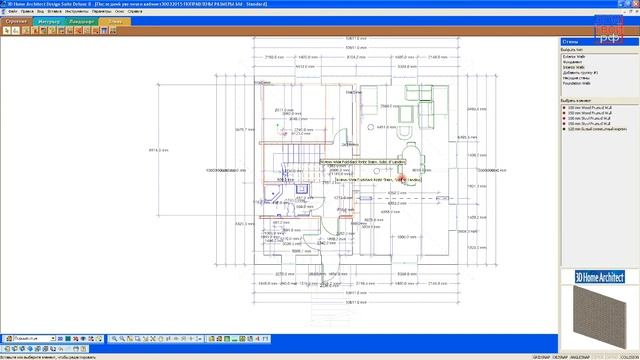
Task: Click the green square icon next to 3D
Action: 68,339
